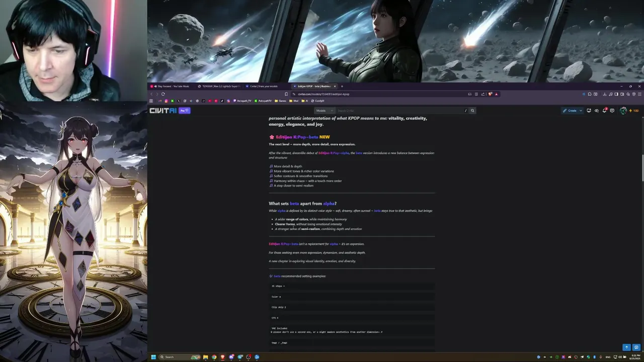Focus the Search Civitai input field

click(400, 111)
